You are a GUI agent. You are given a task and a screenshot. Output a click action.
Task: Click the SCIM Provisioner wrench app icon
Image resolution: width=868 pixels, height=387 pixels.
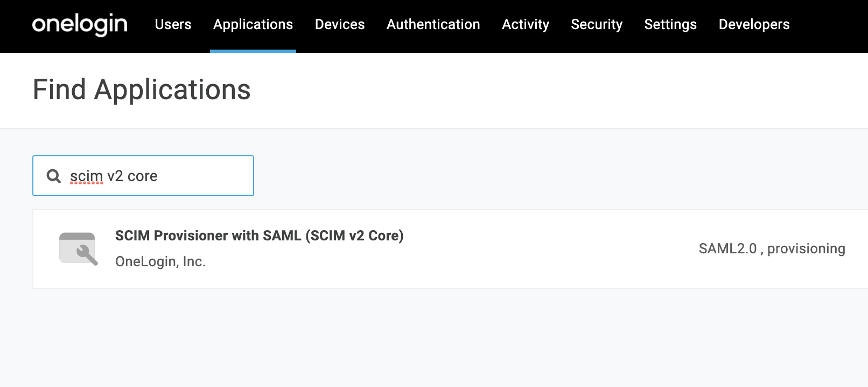[79, 248]
